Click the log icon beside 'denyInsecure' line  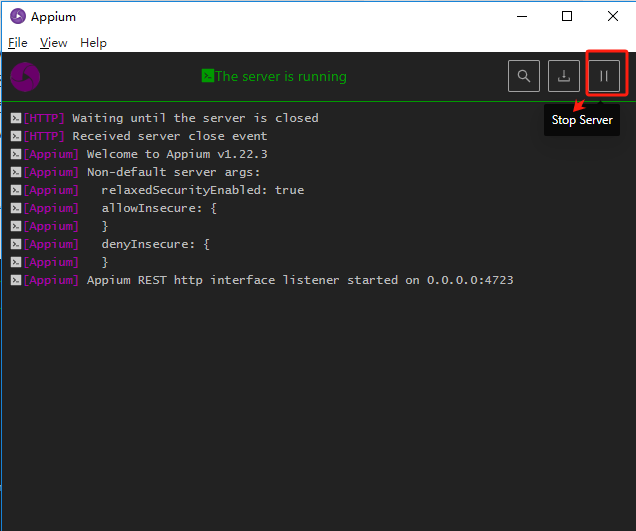pos(16,244)
